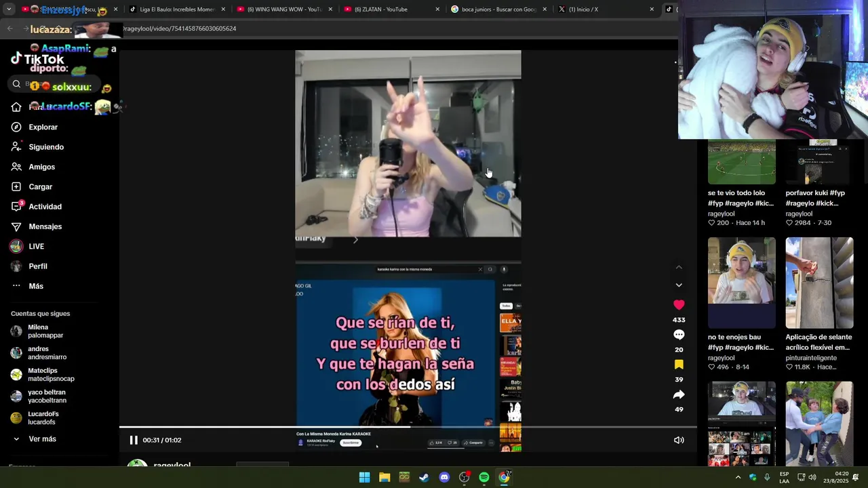The width and height of the screenshot is (868, 488).
Task: Open 'se te vio todo lolo' video thumbnail
Action: (x=742, y=161)
